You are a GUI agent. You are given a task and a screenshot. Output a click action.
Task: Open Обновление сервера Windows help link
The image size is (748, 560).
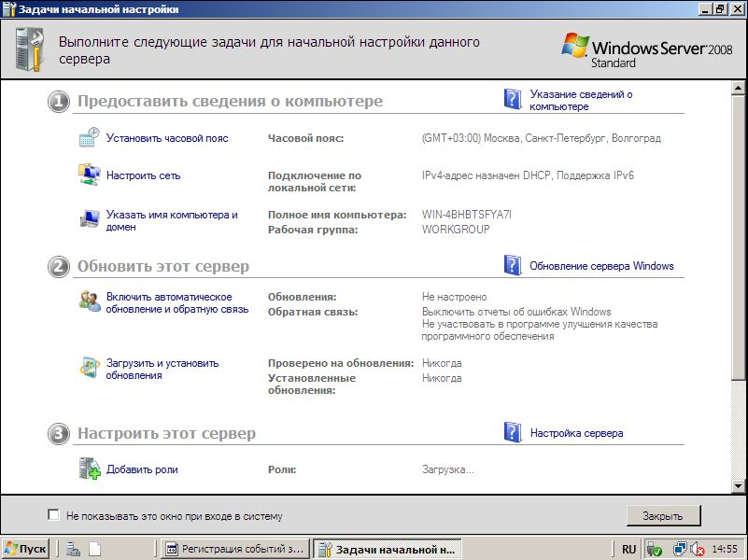(x=601, y=266)
